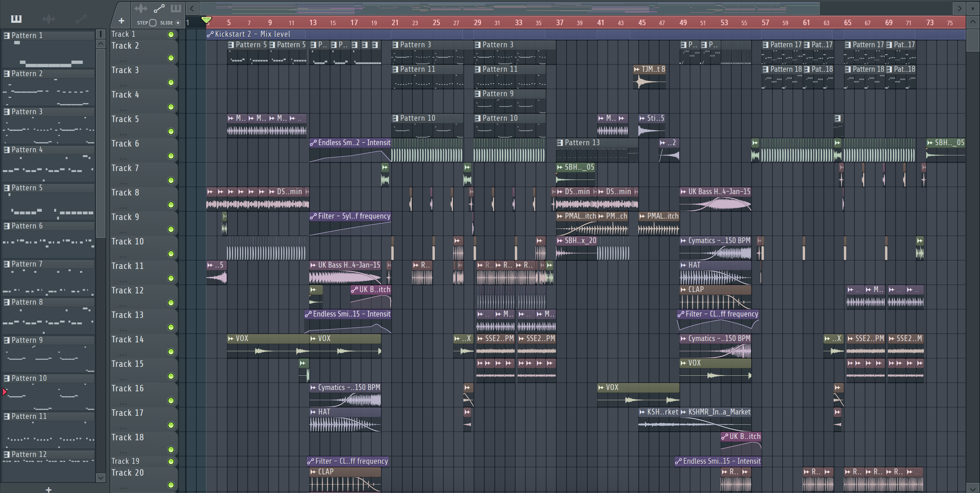
Task: Click the green playhead marker
Action: coord(206,20)
